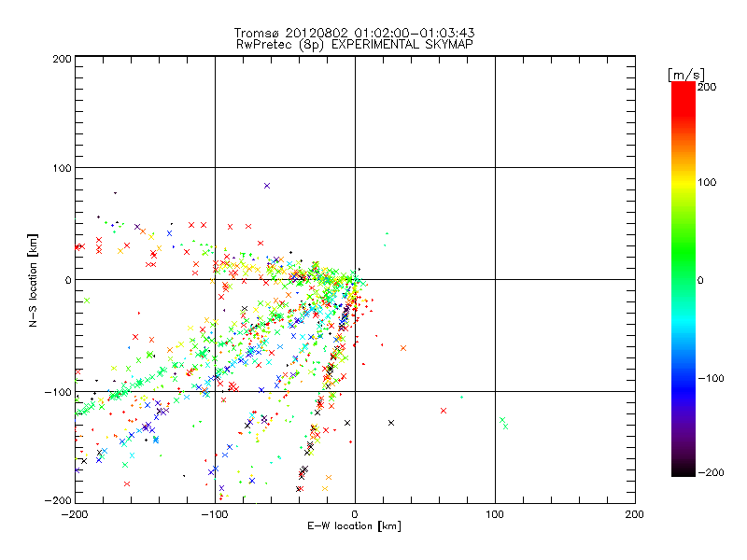747x560 pixels.
Task: Click the x-axis tick label '-100'
Action: [x=215, y=514]
